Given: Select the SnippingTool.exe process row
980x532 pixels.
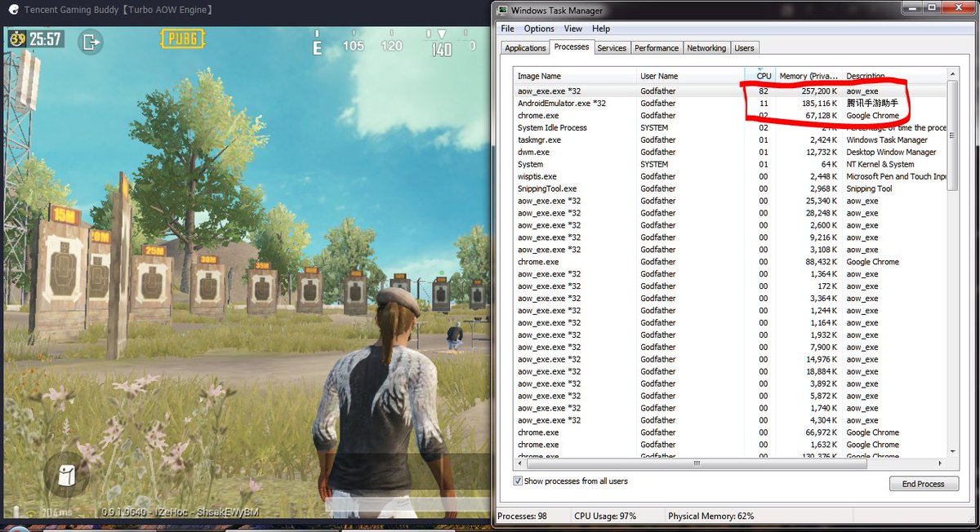Looking at the screenshot, I should (730, 188).
